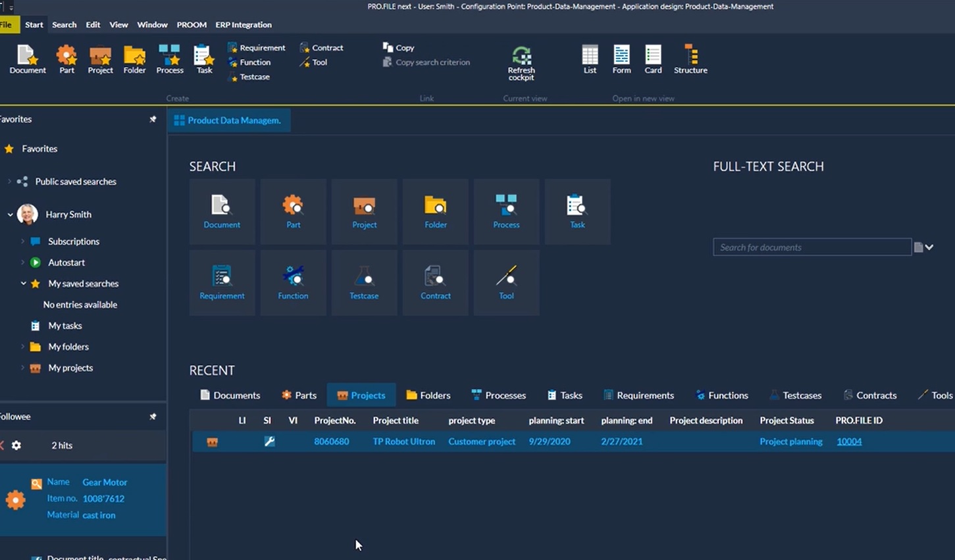Viewport: 955px width, 560px height.
Task: Click the Refresh cockpit ribbon icon
Action: click(x=521, y=62)
